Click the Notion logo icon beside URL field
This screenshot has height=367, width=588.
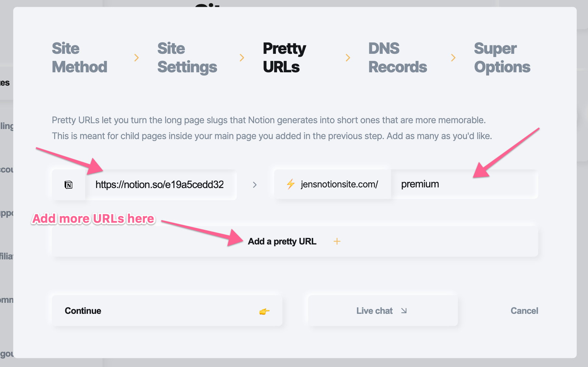click(68, 185)
